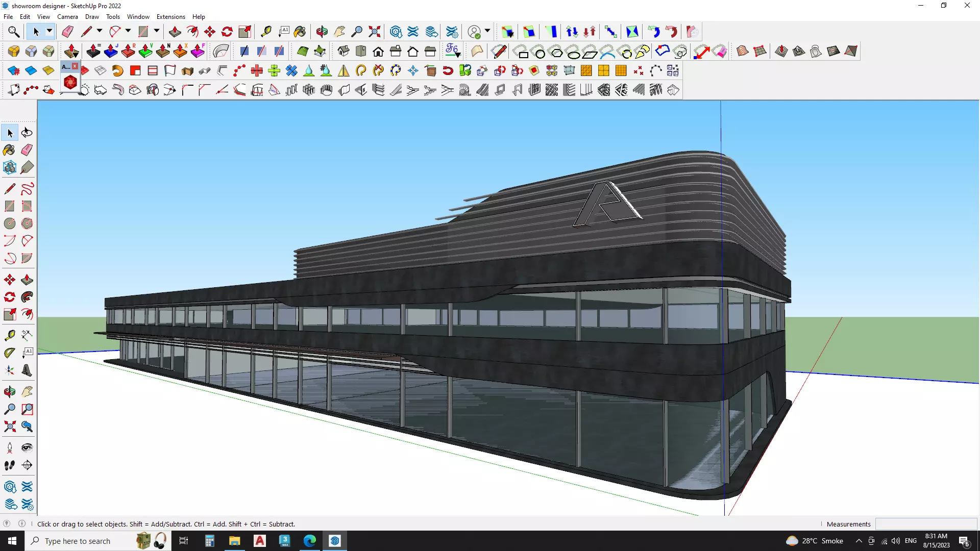Expand the Select tool dropdown arrow
The image size is (980, 551).
click(x=50, y=31)
